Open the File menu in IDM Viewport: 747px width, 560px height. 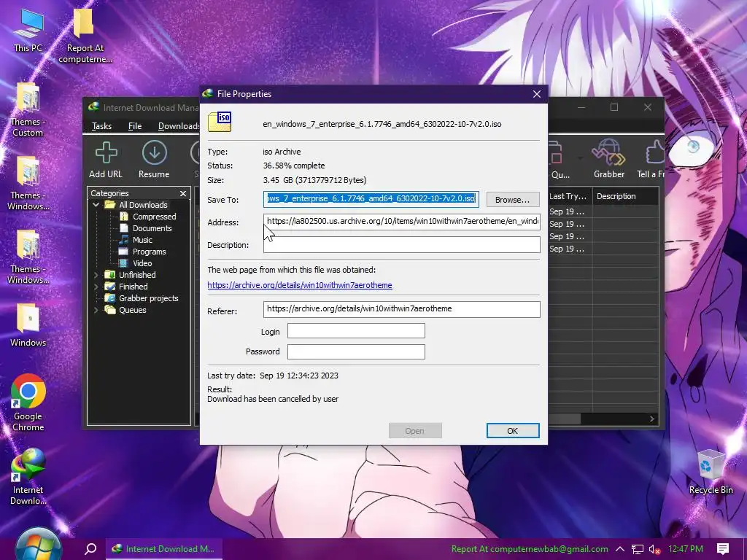135,125
